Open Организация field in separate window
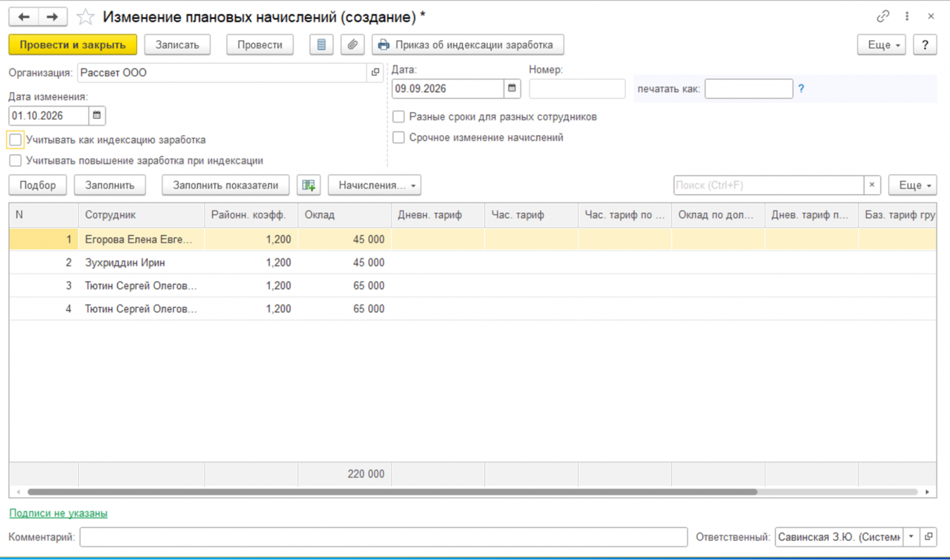Screen dimensions: 950x560 [375, 72]
